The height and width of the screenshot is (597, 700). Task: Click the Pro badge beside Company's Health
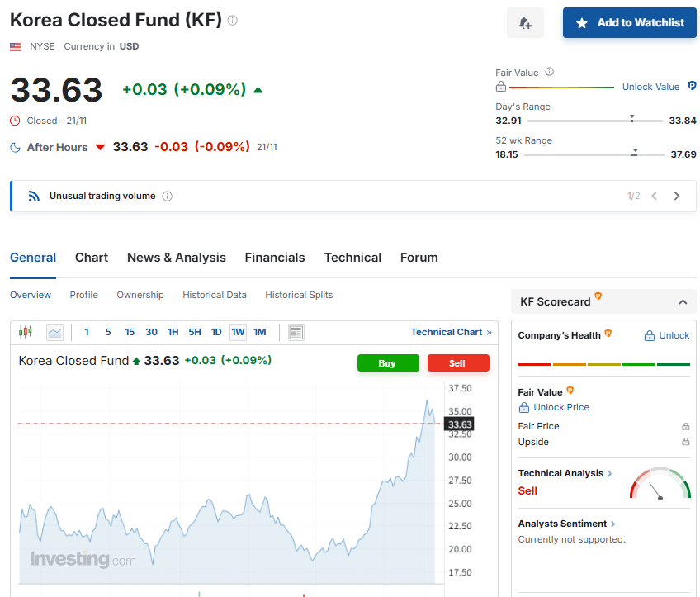click(608, 333)
